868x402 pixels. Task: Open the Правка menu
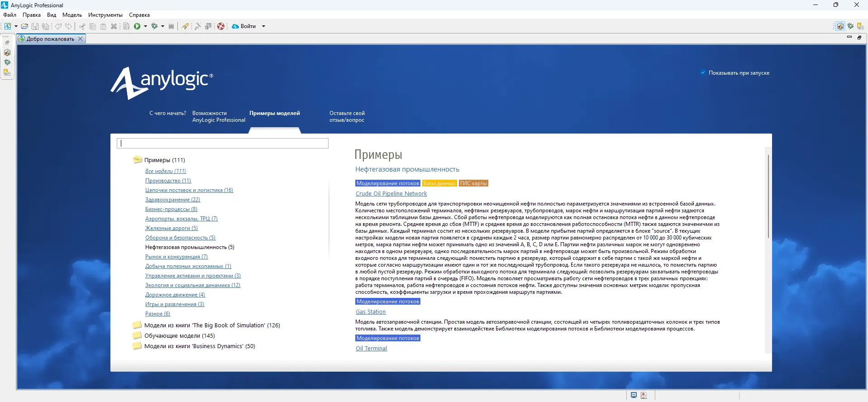(x=32, y=15)
